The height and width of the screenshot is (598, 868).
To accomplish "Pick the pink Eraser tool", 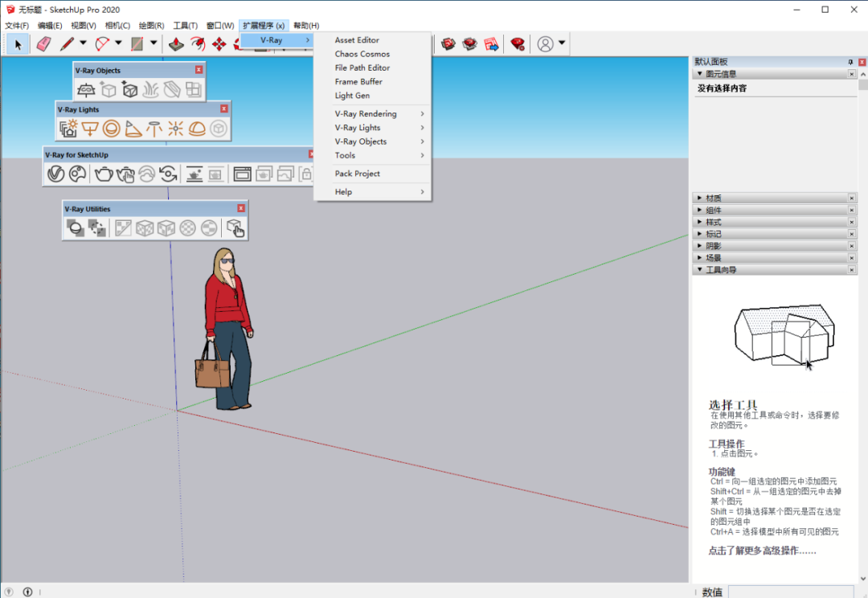I will [x=43, y=44].
